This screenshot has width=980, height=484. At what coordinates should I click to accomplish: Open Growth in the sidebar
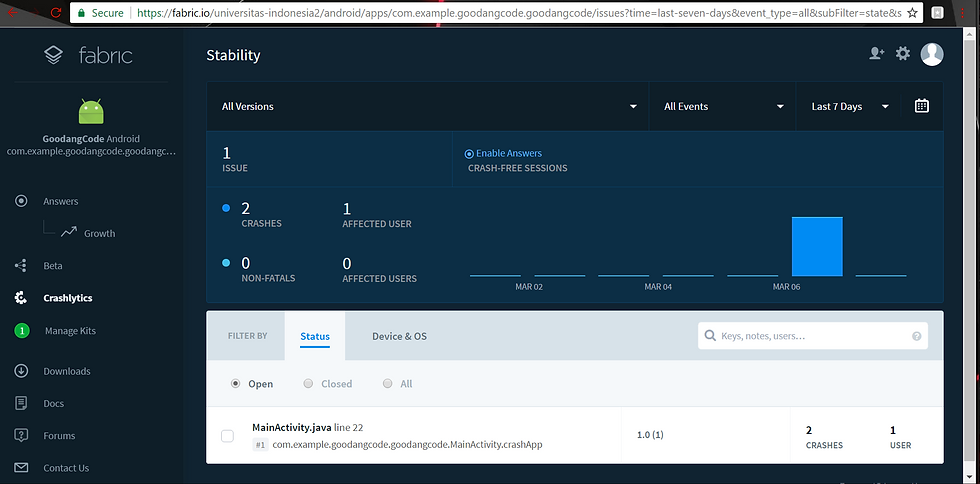pyautogui.click(x=99, y=233)
